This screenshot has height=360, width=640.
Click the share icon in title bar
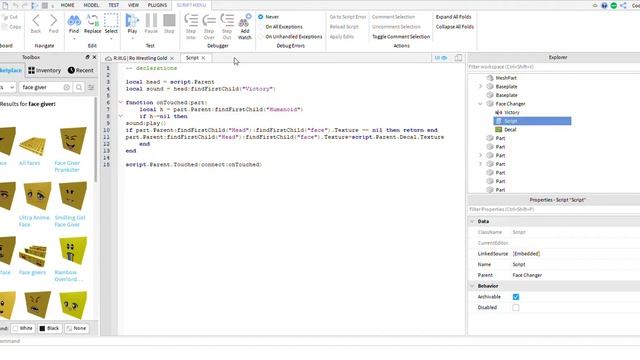pos(623,5)
